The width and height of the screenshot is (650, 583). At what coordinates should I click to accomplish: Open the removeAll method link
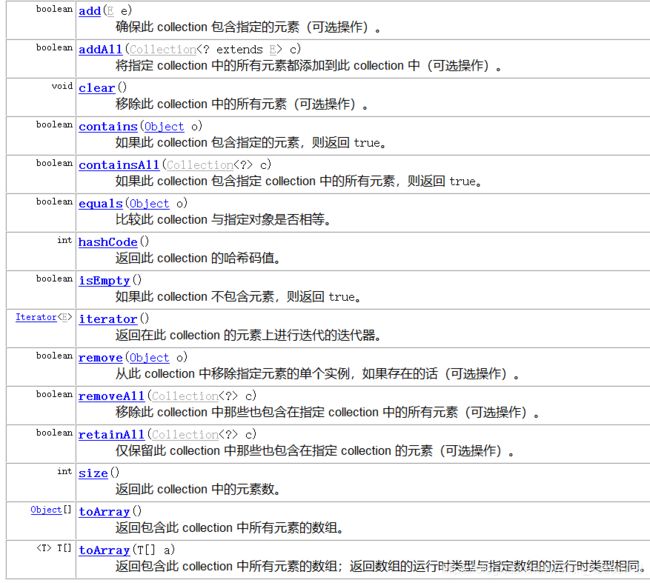tap(112, 396)
